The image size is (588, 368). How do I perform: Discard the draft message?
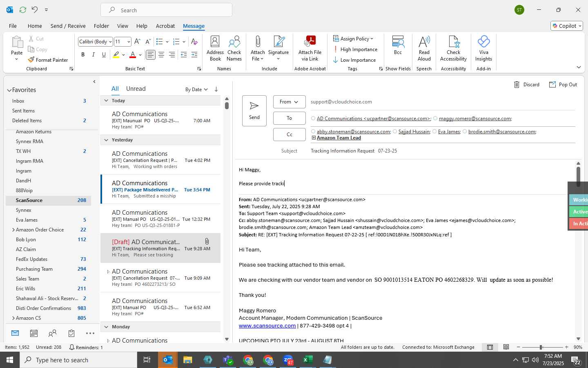526,85
